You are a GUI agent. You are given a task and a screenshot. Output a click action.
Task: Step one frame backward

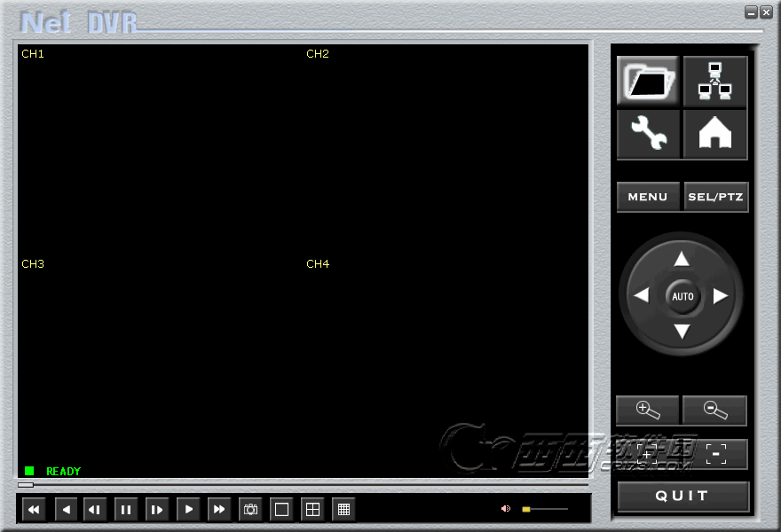click(x=95, y=509)
